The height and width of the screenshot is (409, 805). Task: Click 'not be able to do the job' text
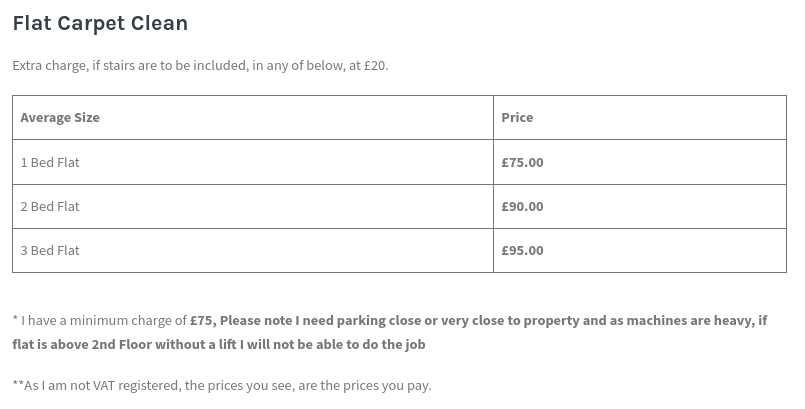[x=349, y=344]
